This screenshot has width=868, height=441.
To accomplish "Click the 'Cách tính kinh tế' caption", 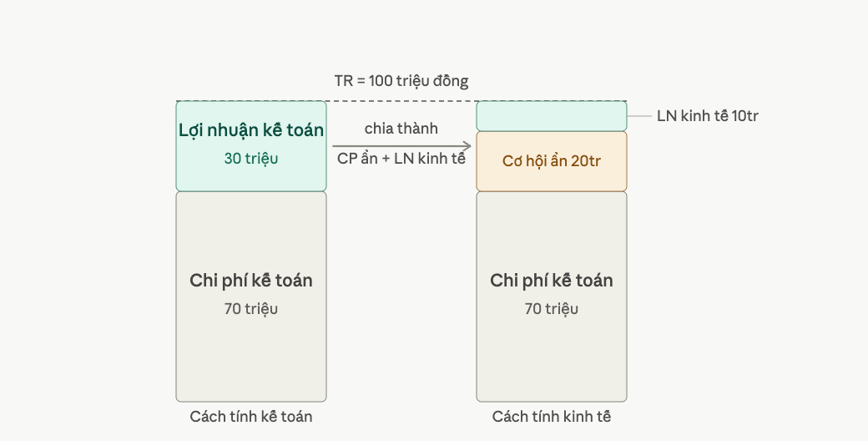I will [552, 417].
